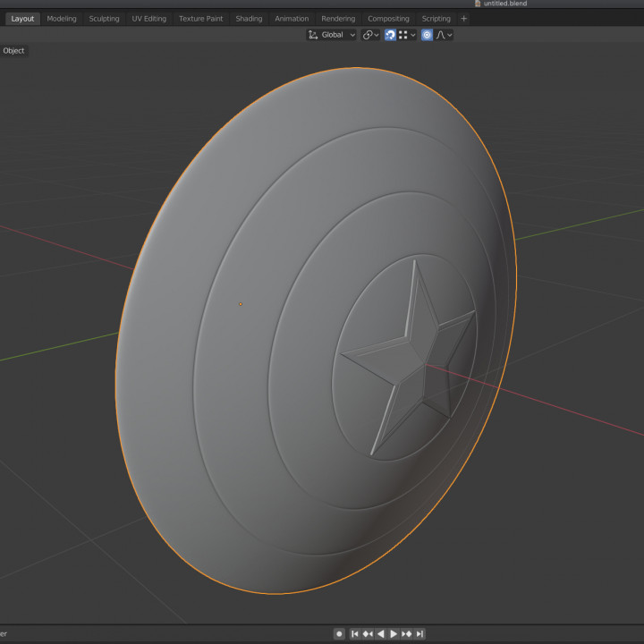Jump to next keyframe

coord(406,634)
